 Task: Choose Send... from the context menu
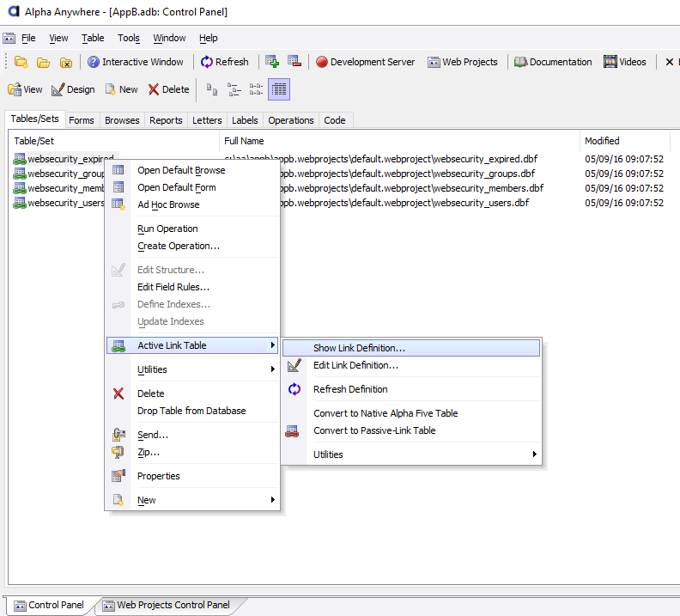[x=192, y=435]
